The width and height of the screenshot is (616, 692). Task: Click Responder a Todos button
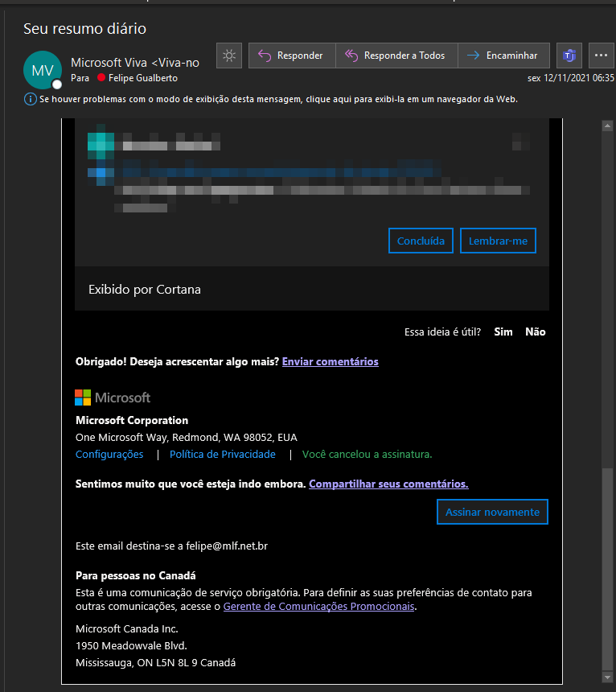(x=396, y=56)
